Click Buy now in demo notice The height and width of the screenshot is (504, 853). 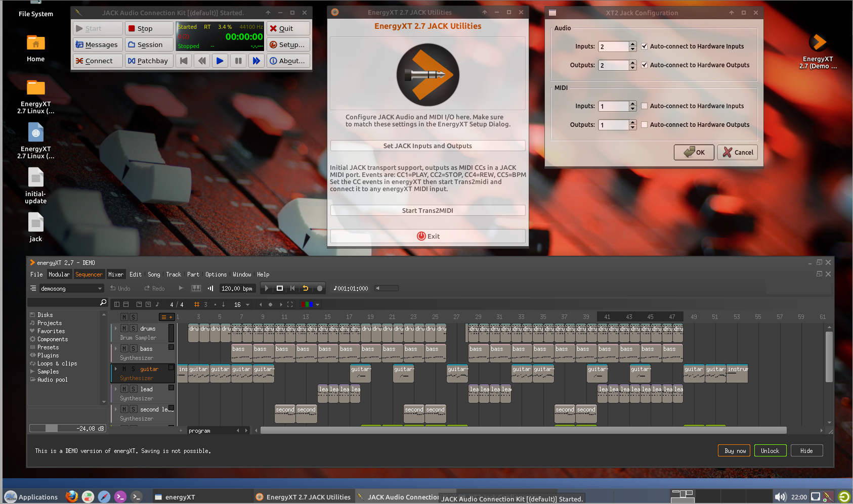[x=735, y=450]
